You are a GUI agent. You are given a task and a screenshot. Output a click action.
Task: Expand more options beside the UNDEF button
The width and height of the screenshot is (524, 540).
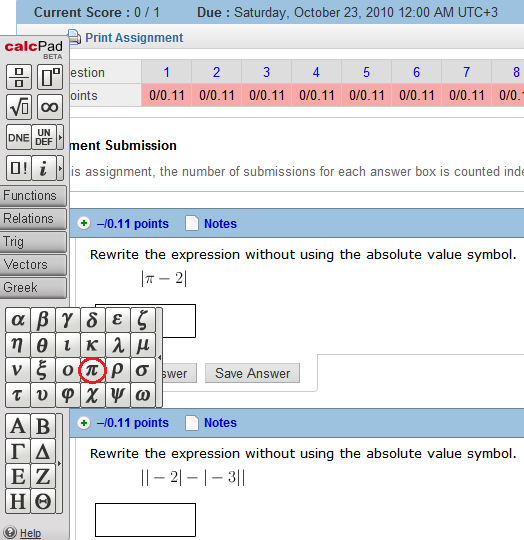tap(60, 137)
